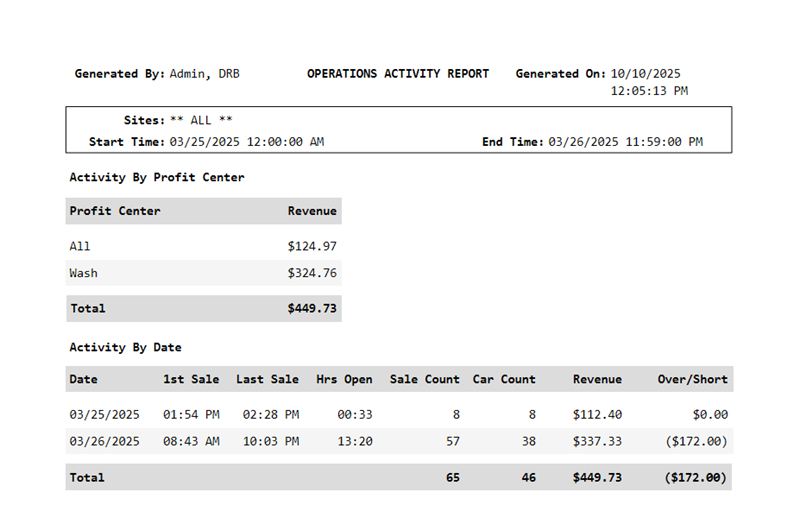Click the 1st Sale column header
Viewport: 800px width, 530px height.
[x=191, y=379]
